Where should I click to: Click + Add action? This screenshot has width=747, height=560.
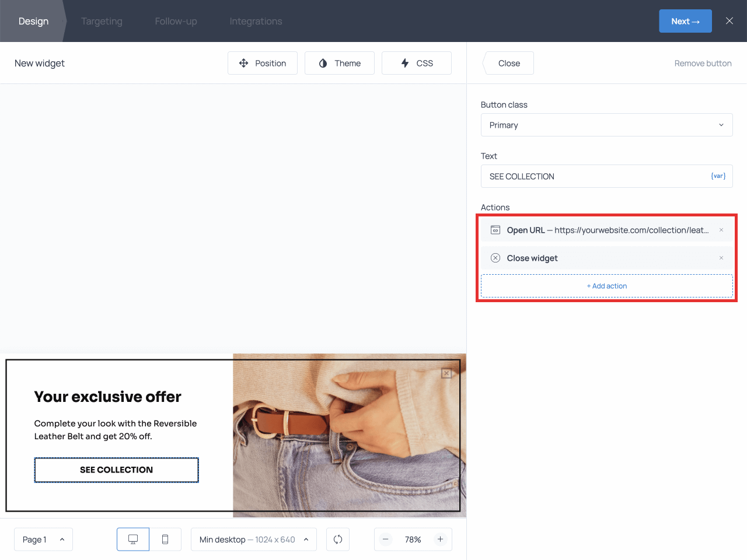coord(606,286)
